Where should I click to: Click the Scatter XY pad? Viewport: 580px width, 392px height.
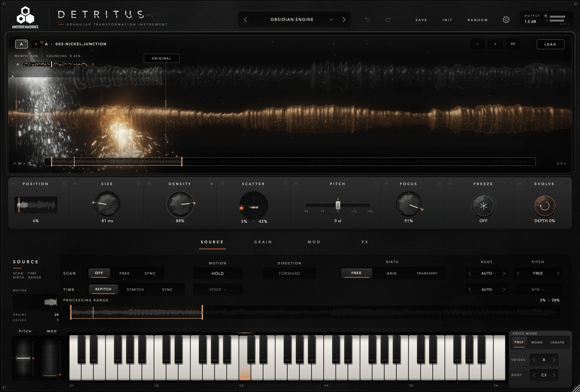[254, 206]
